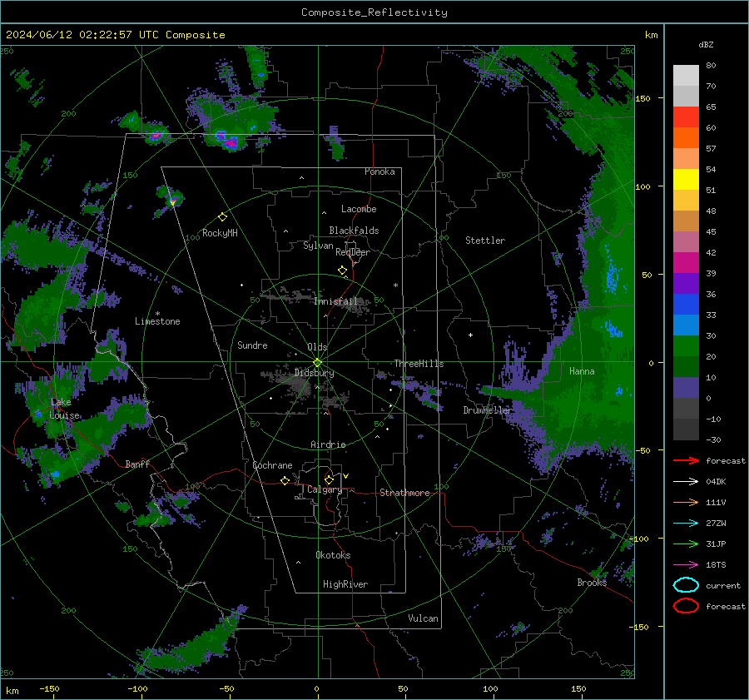Click the storm cell marked with yellow V

click(x=172, y=201)
